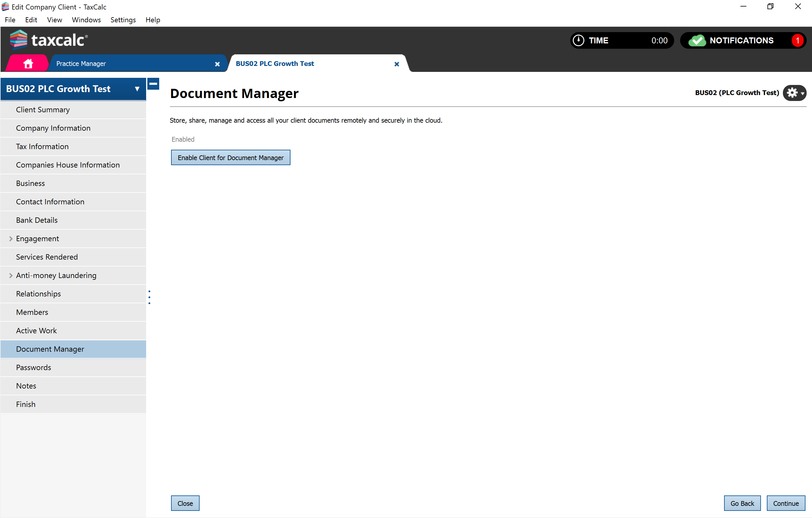Click the Enabled status label
The image size is (812, 518).
pyautogui.click(x=183, y=139)
